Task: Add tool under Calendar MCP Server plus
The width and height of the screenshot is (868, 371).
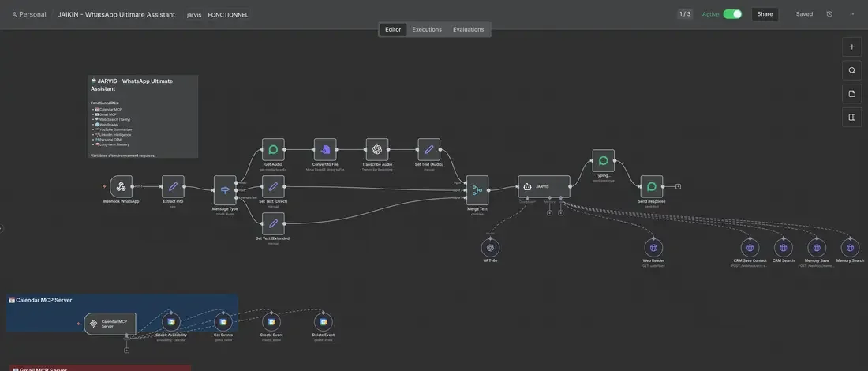Action: point(127,350)
